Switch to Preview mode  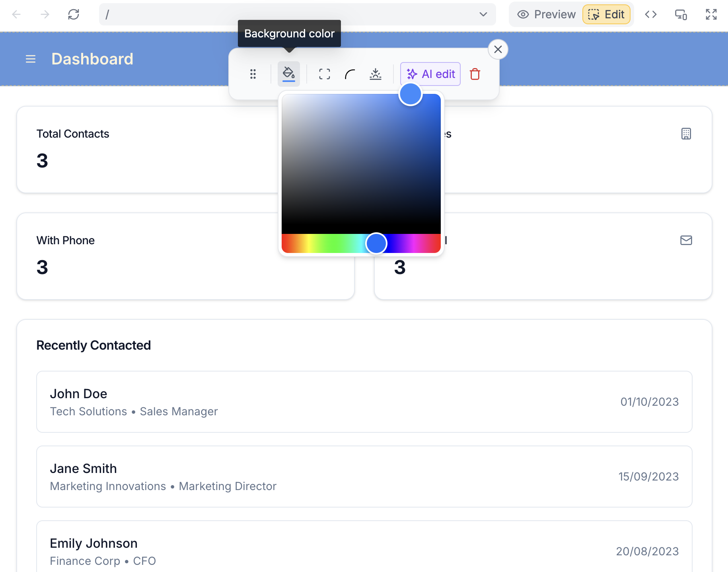(546, 15)
